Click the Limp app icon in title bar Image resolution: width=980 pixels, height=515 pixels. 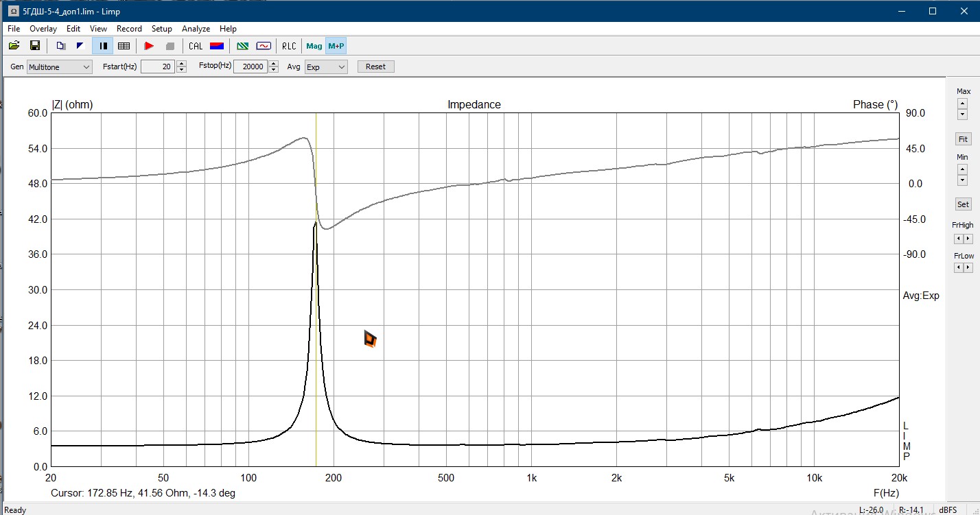tap(13, 11)
